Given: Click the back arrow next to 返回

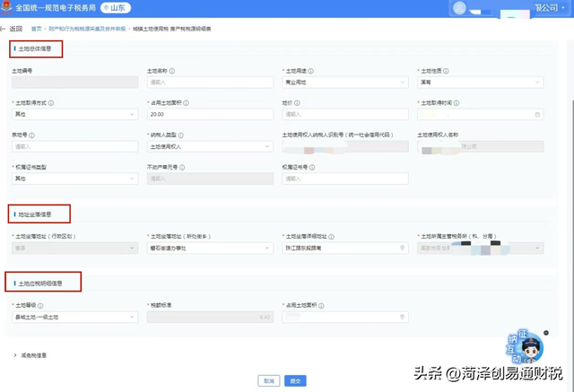Looking at the screenshot, I should pyautogui.click(x=3, y=29).
